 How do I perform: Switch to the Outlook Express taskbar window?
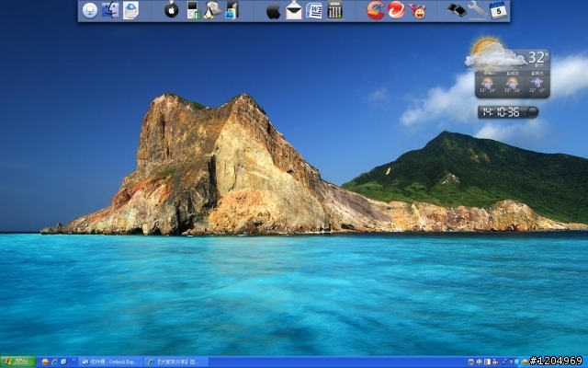(x=111, y=362)
